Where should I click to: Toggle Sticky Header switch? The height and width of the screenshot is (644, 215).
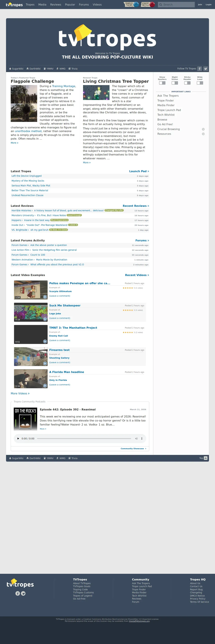(187, 83)
